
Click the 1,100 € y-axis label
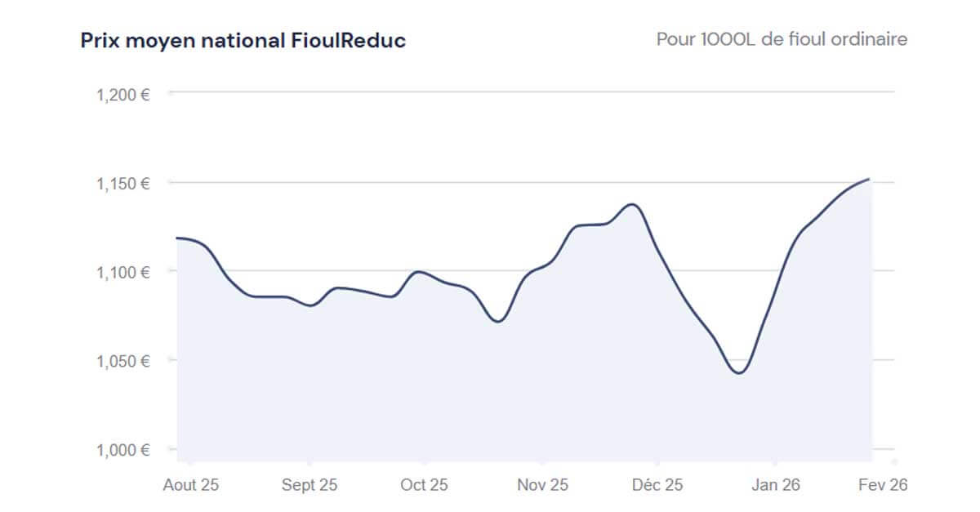(x=122, y=272)
